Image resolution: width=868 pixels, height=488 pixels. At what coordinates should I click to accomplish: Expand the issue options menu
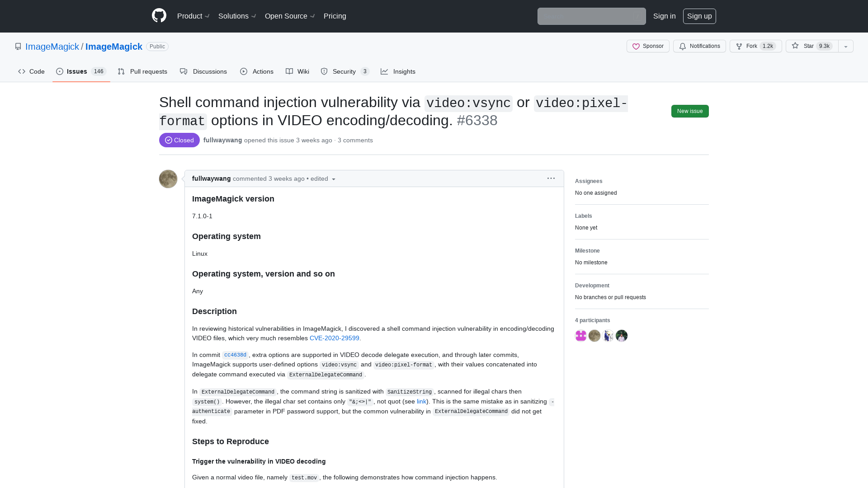click(x=550, y=178)
